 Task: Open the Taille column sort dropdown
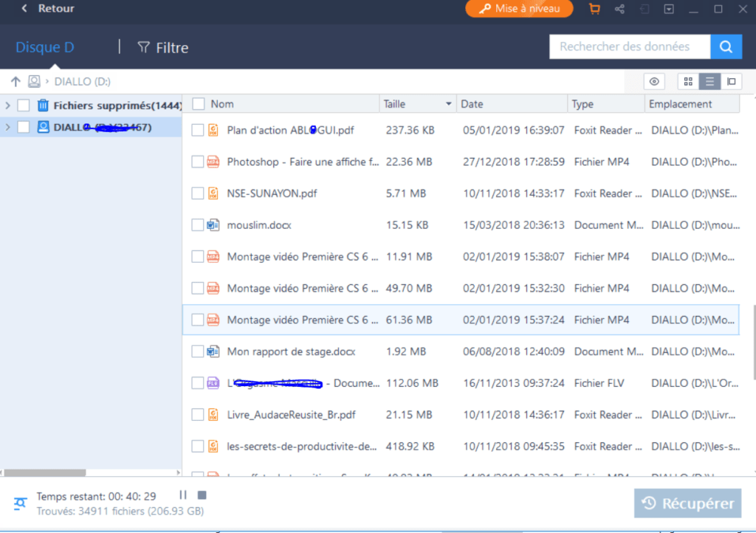click(x=448, y=104)
